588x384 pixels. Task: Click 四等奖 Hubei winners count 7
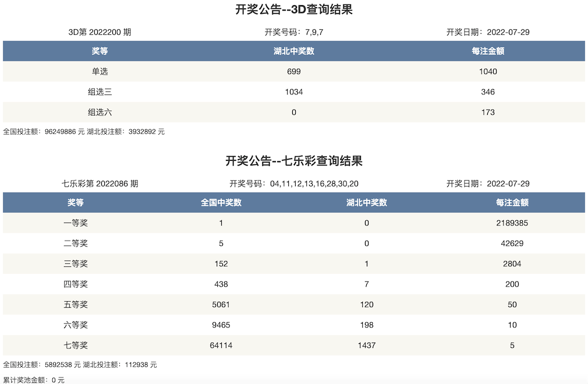click(x=366, y=284)
